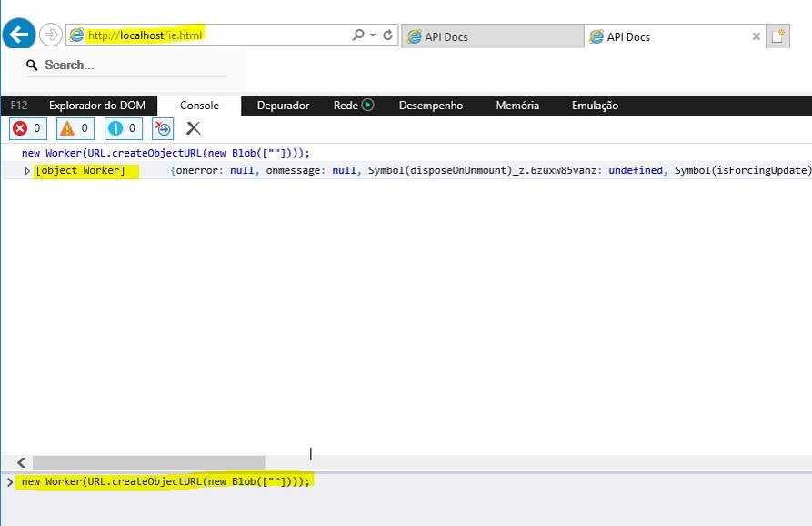The height and width of the screenshot is (526, 812).
Task: Toggle clear on navigate console button
Action: point(163,128)
